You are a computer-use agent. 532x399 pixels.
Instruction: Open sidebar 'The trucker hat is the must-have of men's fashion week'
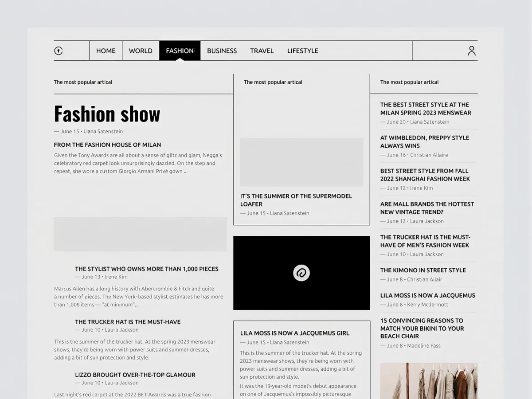425,241
